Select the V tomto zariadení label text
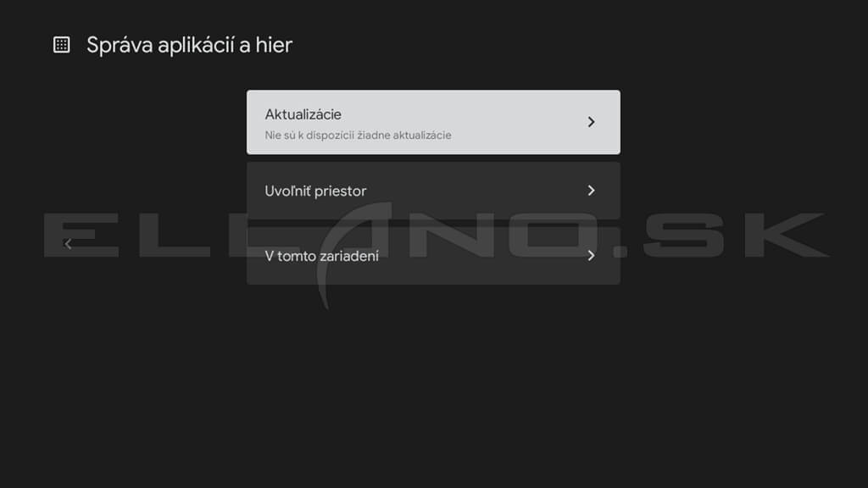Screen dimensions: 868x488 [x=321, y=256]
